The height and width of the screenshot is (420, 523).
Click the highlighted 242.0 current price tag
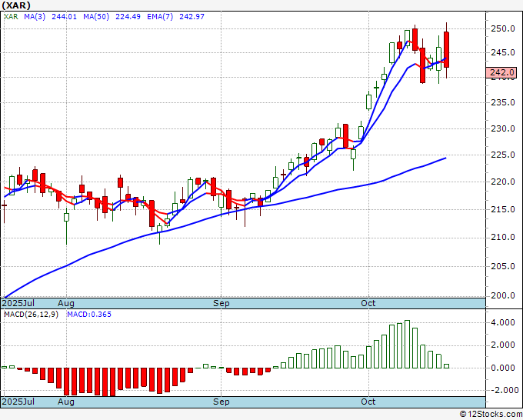[501, 72]
